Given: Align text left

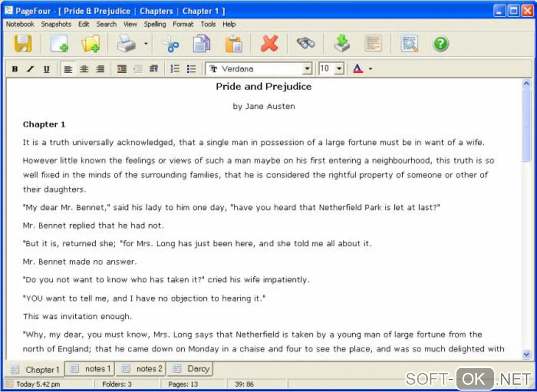Looking at the screenshot, I should 68,69.
